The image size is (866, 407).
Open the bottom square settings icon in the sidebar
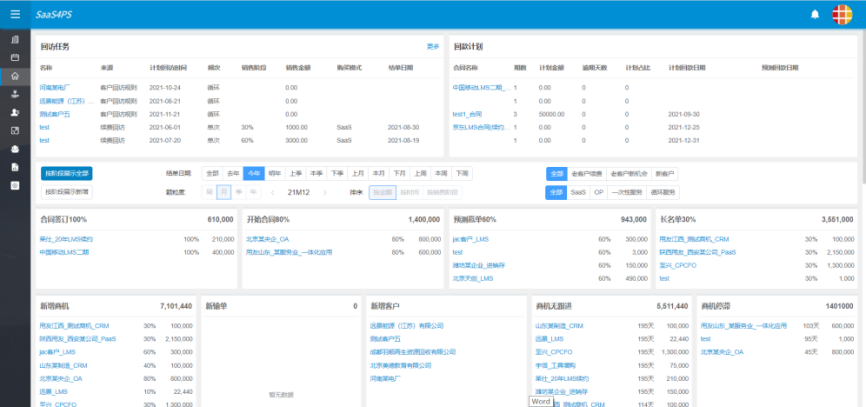pyautogui.click(x=15, y=186)
